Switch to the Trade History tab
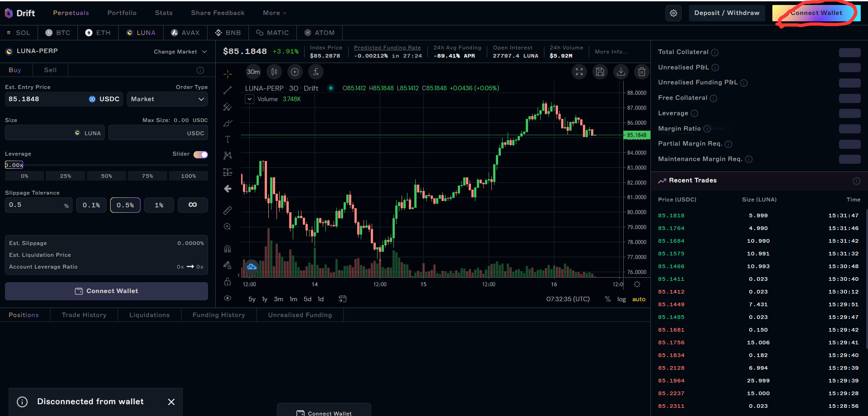The image size is (868, 416). coord(84,315)
